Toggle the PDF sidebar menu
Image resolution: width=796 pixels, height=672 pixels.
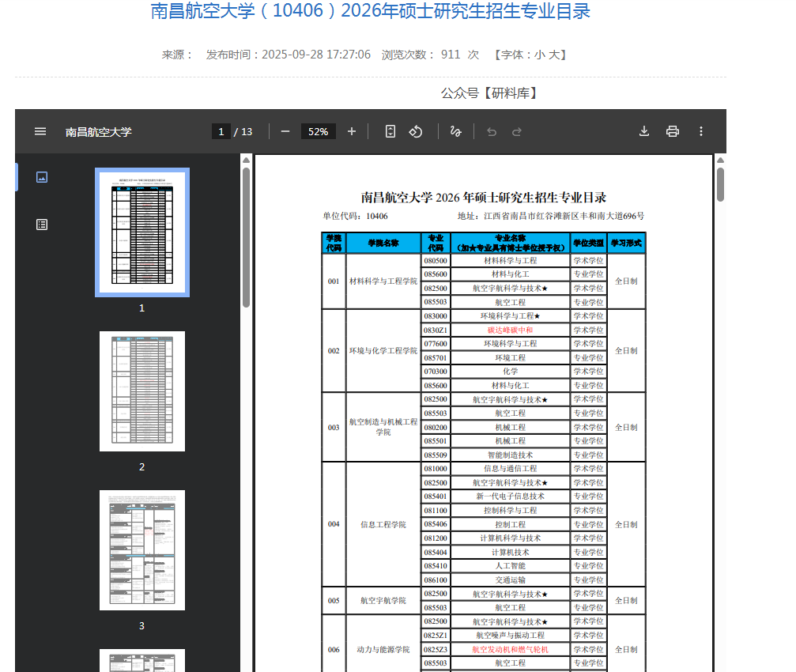[40, 131]
